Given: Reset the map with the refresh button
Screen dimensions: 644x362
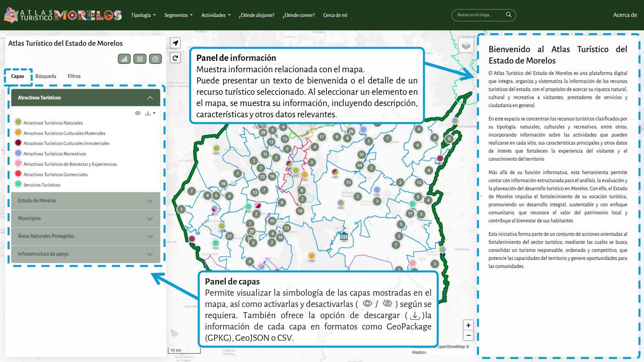Looking at the screenshot, I should (x=175, y=58).
